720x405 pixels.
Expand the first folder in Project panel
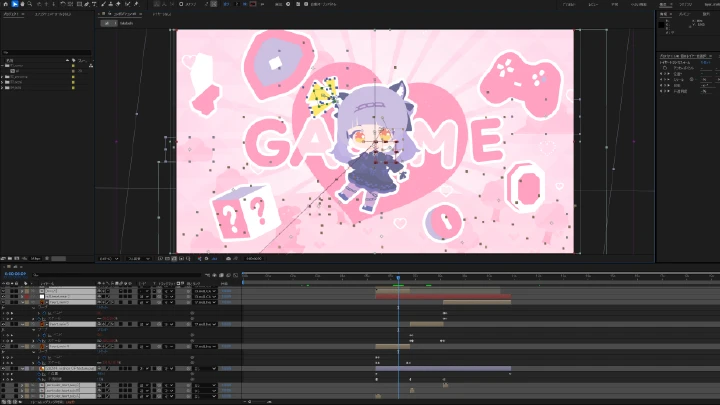click(x=2, y=66)
